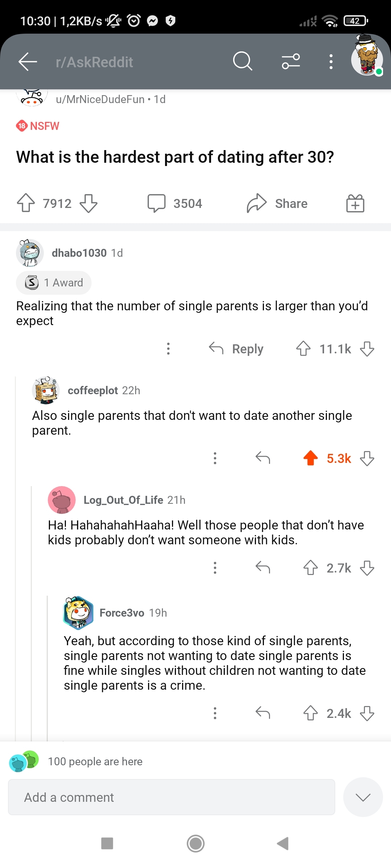Tap reply arrow on Log_Out_Of_Life's comment

click(263, 567)
